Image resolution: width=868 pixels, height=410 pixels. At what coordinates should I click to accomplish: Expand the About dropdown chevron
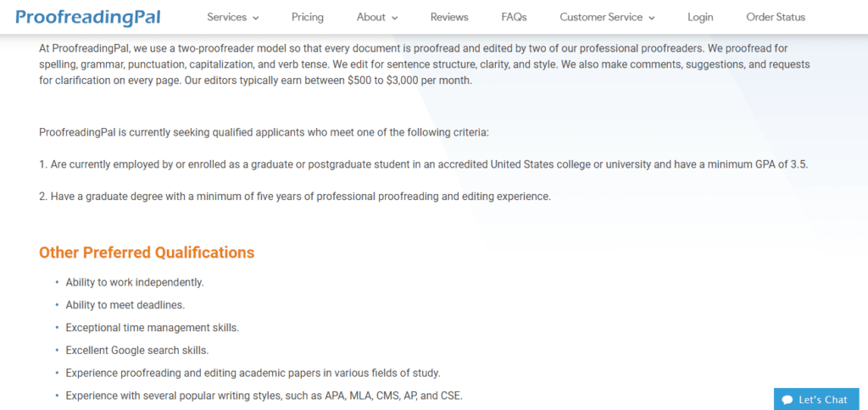pyautogui.click(x=394, y=18)
